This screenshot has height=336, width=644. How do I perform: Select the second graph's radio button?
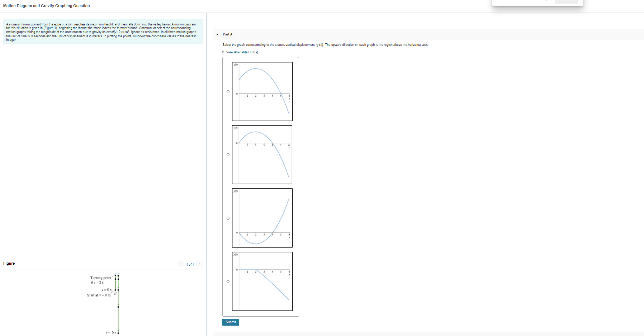[x=228, y=155]
